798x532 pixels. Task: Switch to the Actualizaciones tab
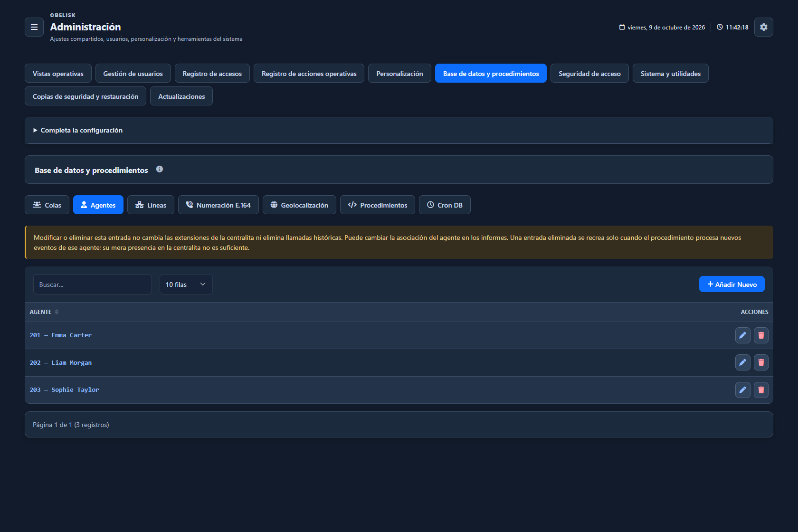tap(181, 96)
